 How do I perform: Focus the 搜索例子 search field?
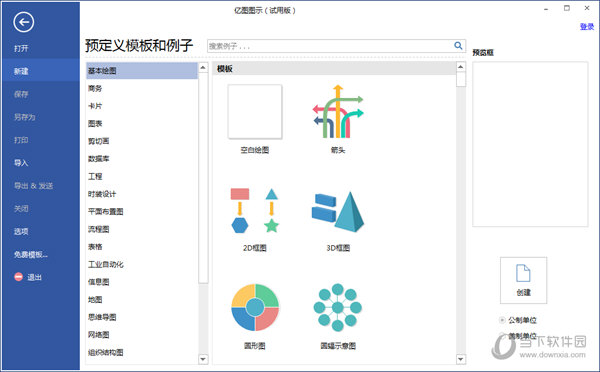[x=330, y=46]
